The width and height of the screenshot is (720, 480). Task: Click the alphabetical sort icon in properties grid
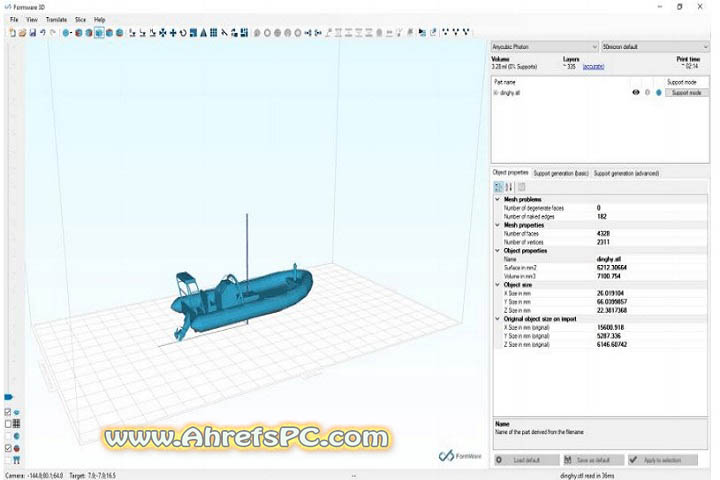point(509,187)
